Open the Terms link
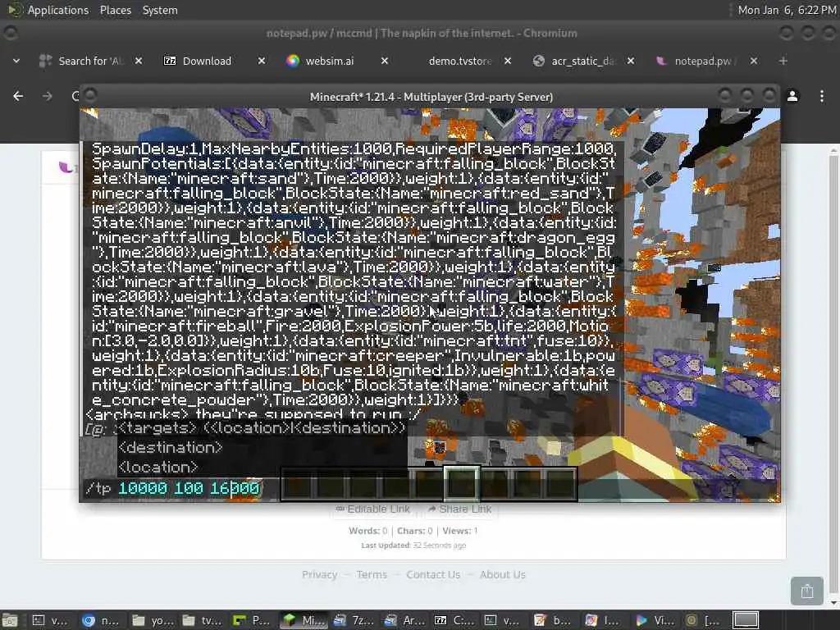Viewport: 840px width, 630px height. point(372,574)
